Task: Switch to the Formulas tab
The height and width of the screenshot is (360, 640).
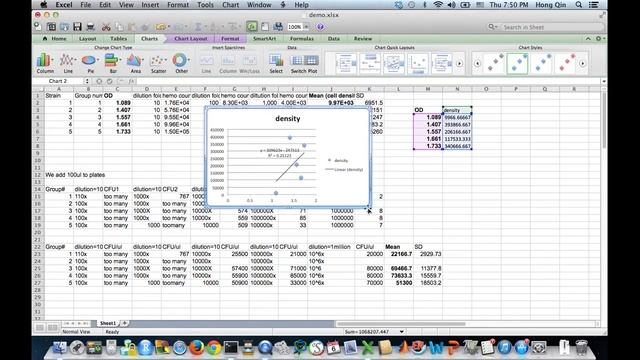Action: (302, 38)
